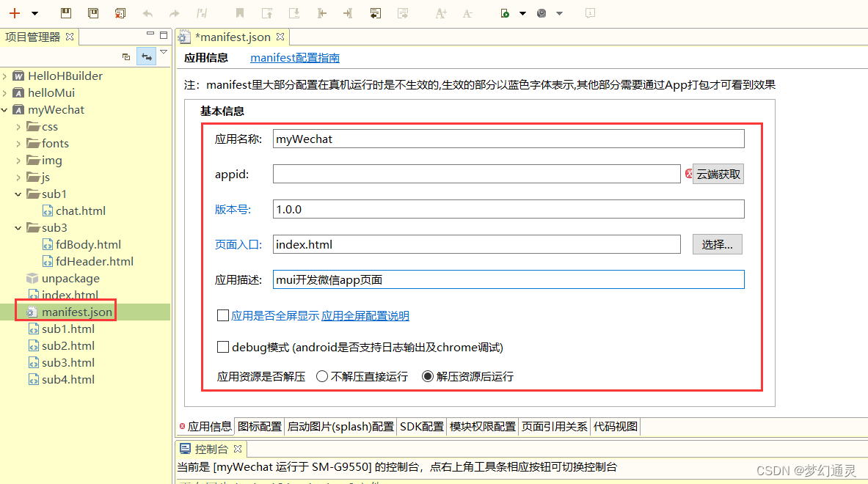Click the Redo arrow in toolbar
Image resolution: width=868 pixels, height=484 pixels.
[x=174, y=12]
